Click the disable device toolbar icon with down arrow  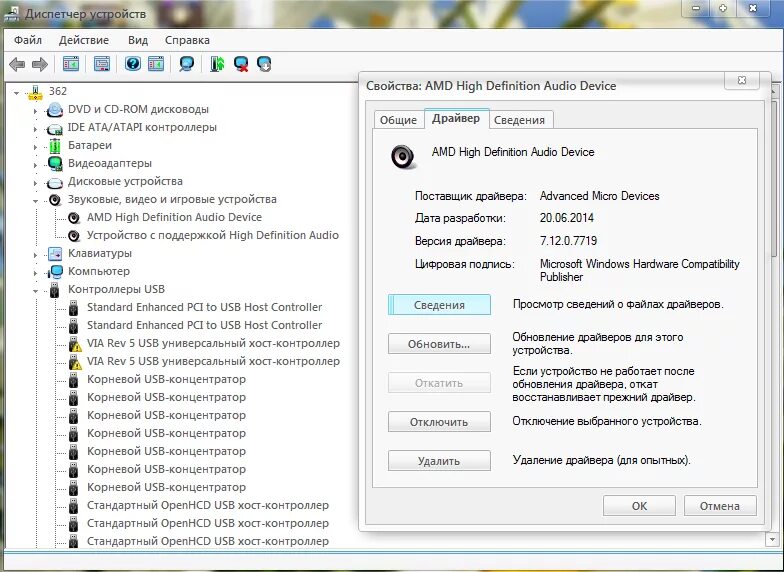click(264, 64)
